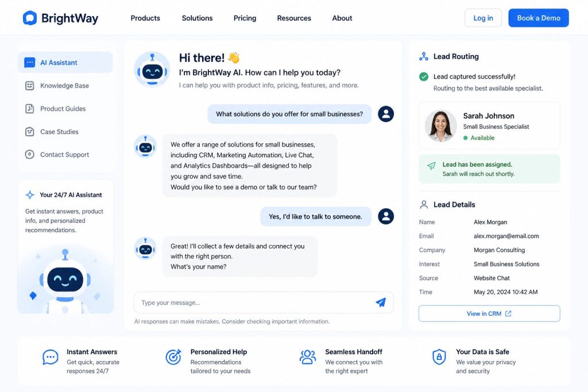Click the green lead captured checkmark

(424, 76)
